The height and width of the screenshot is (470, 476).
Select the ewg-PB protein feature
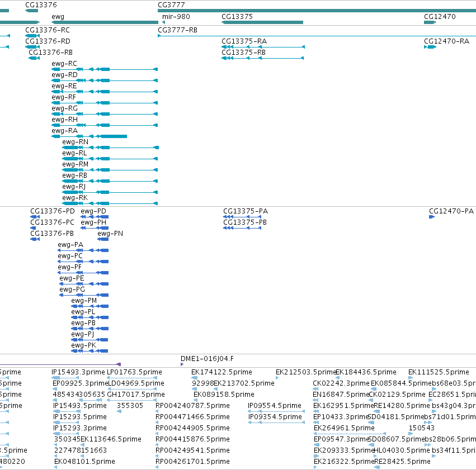click(89, 329)
